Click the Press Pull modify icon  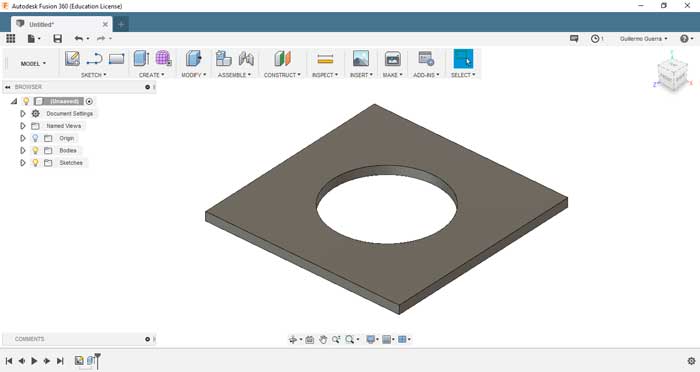(x=193, y=59)
